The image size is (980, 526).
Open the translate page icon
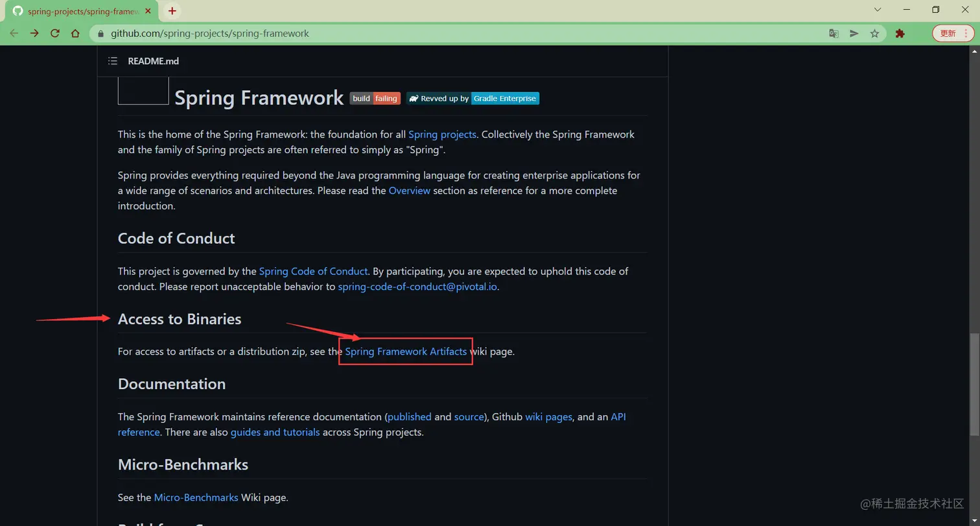click(x=834, y=34)
